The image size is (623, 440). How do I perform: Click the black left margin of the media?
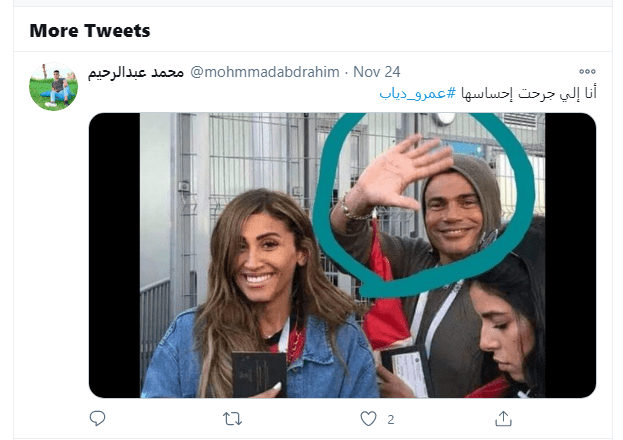[x=114, y=255]
